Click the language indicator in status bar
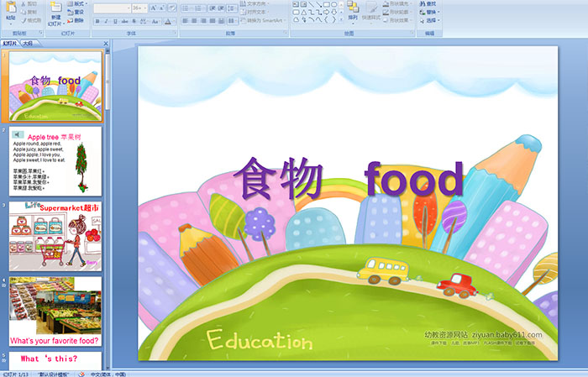The width and height of the screenshot is (588, 377). click(x=108, y=374)
